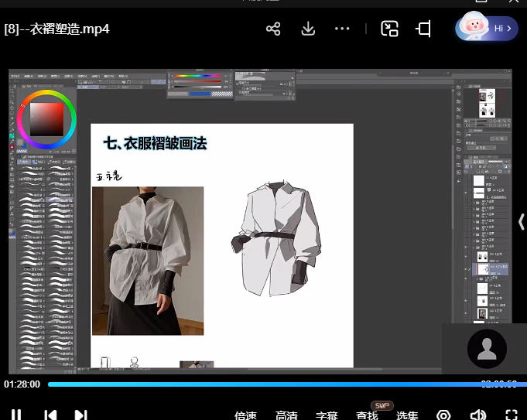Skip to the previous video
This screenshot has height=420, width=527.
pyautogui.click(x=50, y=415)
